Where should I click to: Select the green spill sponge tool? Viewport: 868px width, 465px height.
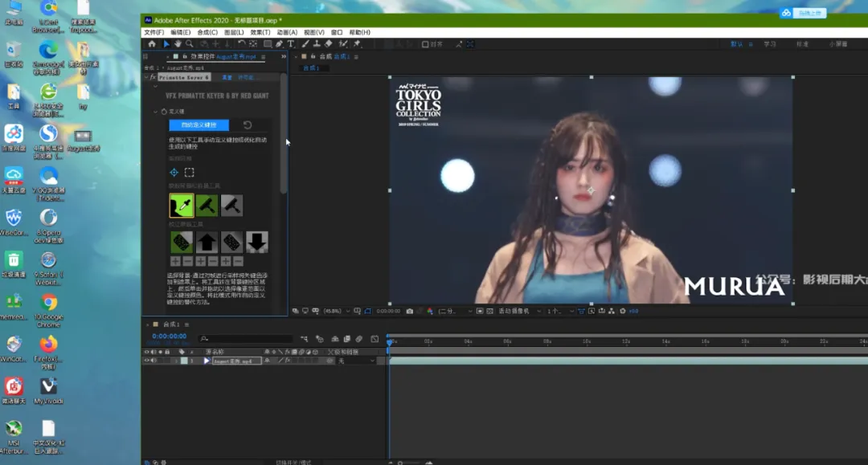182,243
